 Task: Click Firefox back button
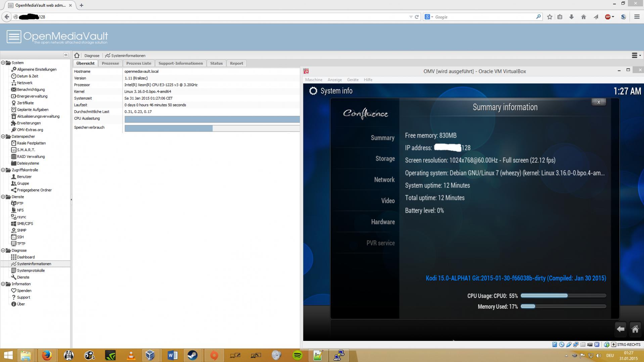tap(7, 17)
